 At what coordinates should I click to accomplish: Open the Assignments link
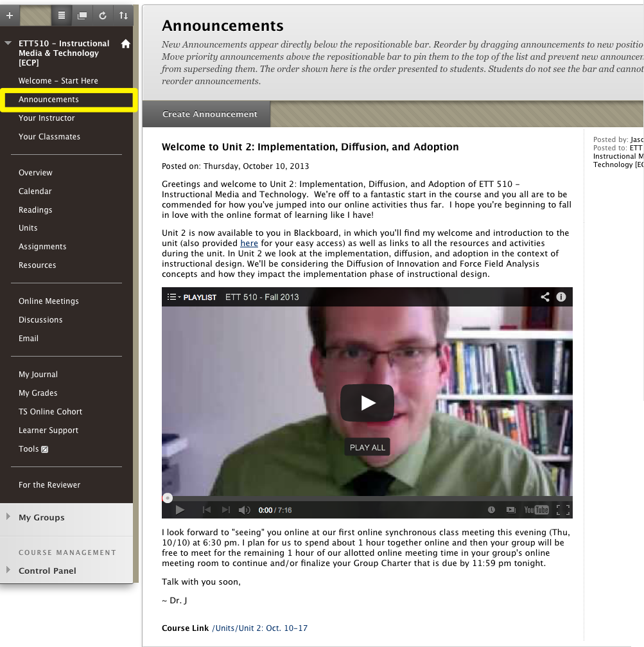[x=42, y=246]
